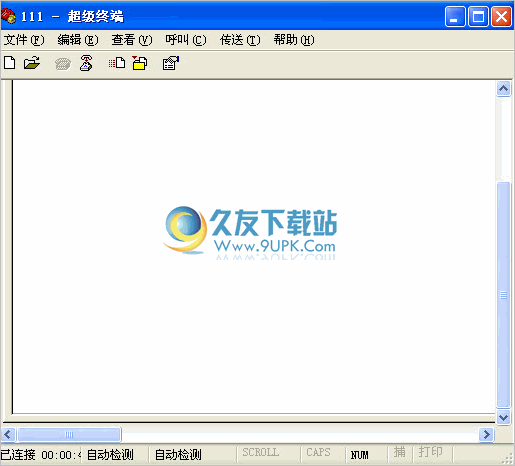Click the SCROLL status bar indicator
Image resolution: width=515 pixels, height=466 pixels.
tap(261, 452)
